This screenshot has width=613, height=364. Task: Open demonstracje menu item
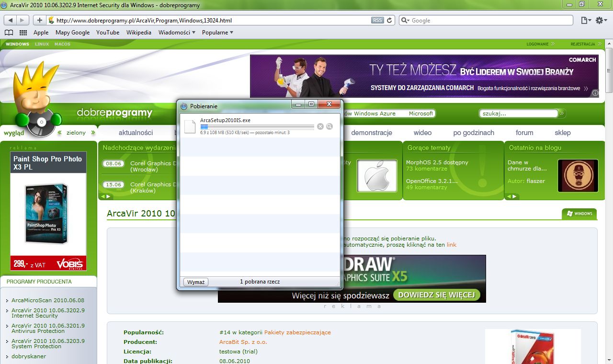372,133
